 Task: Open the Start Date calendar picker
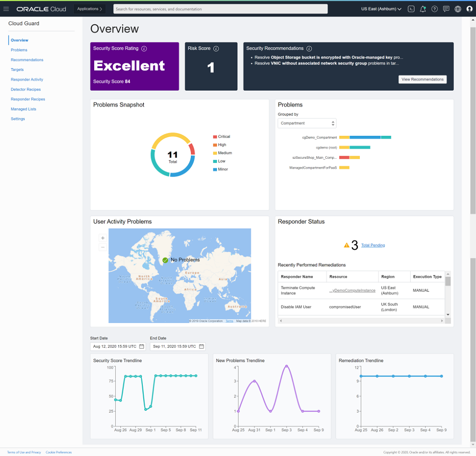[142, 346]
